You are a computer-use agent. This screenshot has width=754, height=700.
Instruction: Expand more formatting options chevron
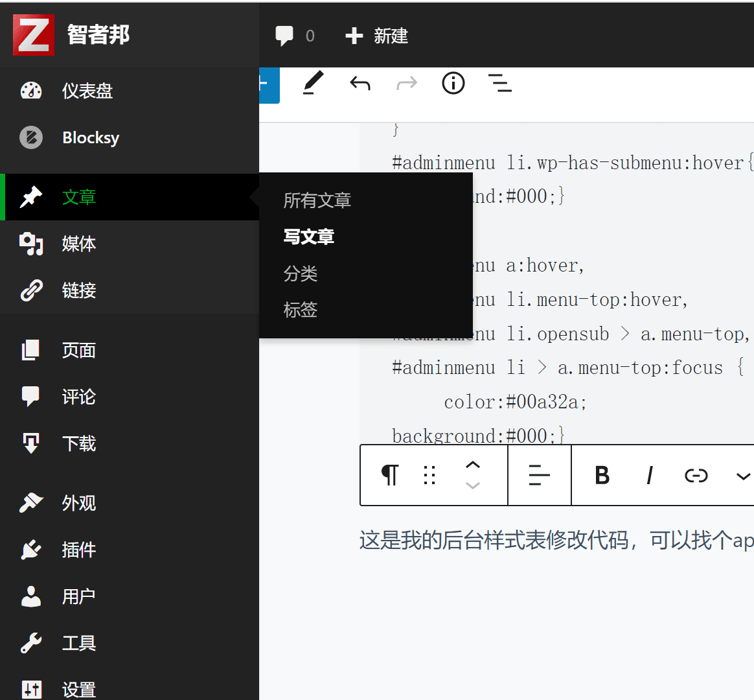(743, 476)
